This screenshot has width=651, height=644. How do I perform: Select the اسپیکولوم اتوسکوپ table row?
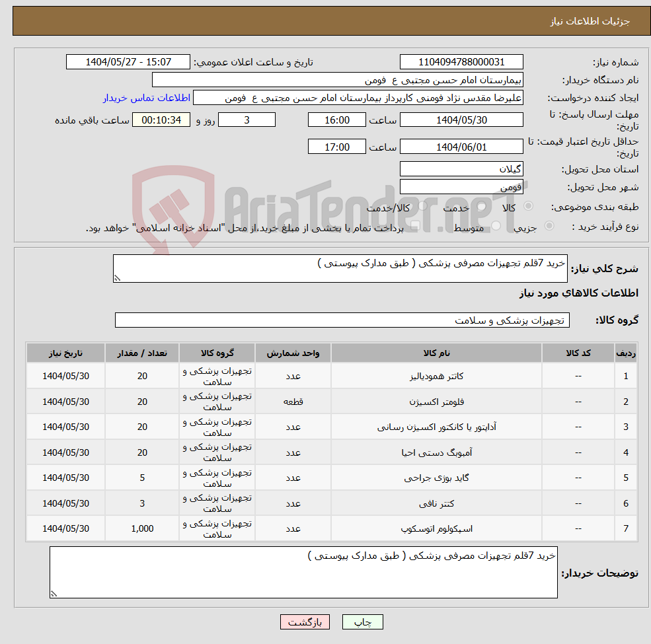[x=330, y=528]
